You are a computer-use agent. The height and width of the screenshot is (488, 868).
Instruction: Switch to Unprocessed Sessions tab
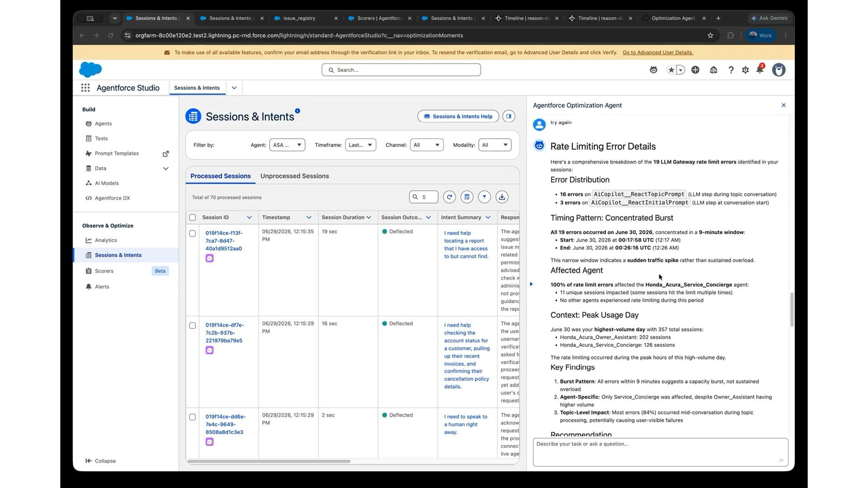click(x=295, y=176)
